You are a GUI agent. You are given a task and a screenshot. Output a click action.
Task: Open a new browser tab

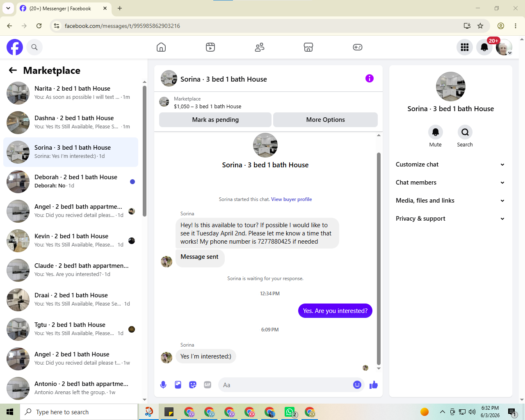pos(120,8)
